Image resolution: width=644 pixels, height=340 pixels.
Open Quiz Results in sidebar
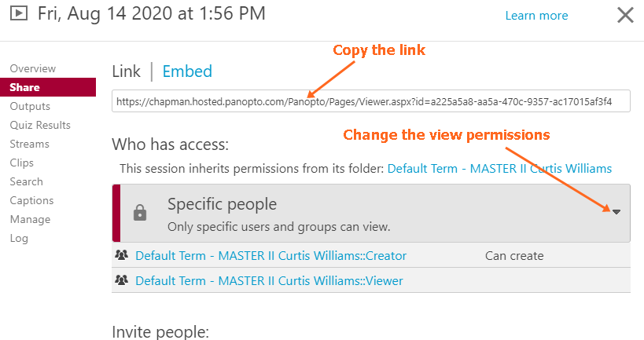pyautogui.click(x=40, y=125)
